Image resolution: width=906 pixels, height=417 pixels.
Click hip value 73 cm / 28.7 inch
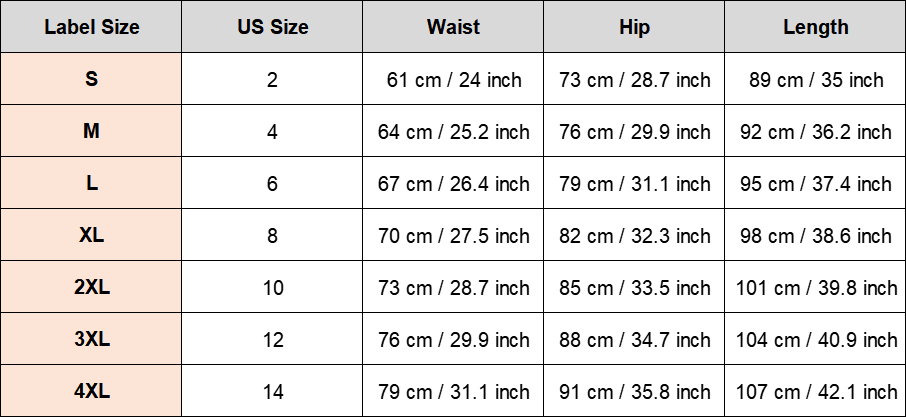[634, 79]
